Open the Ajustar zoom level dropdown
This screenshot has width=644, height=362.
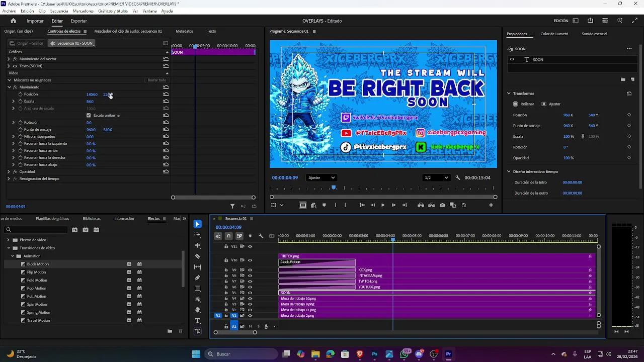(321, 177)
